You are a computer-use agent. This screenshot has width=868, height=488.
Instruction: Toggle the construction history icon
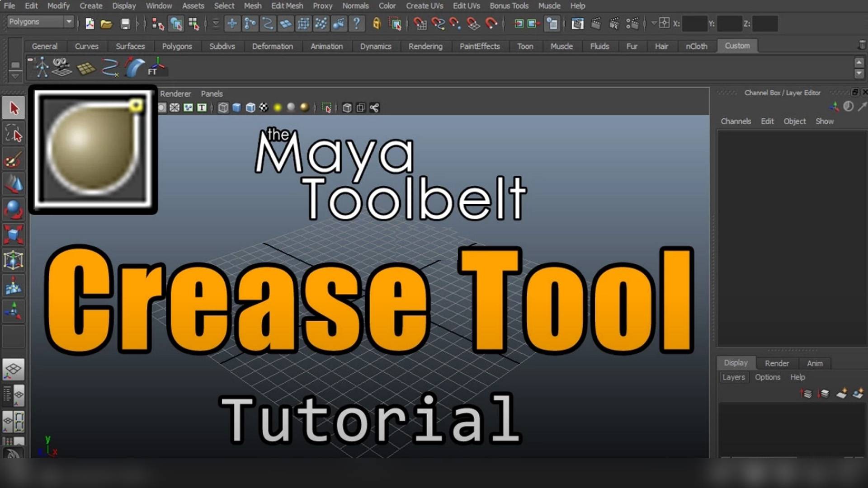(x=552, y=23)
